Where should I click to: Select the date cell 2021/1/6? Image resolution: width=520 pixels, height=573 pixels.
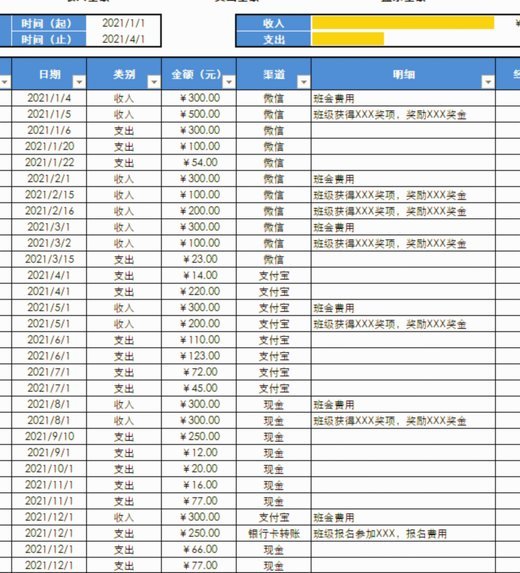tap(49, 130)
